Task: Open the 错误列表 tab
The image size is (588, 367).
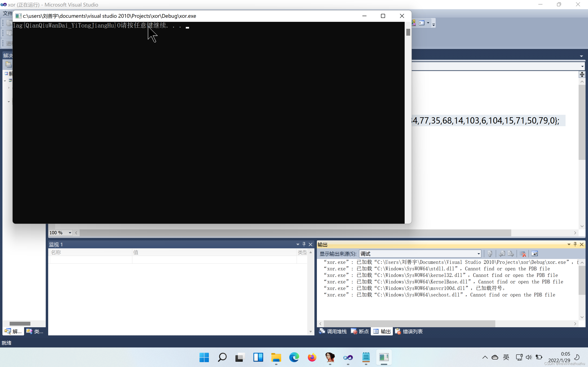Action: click(x=409, y=331)
